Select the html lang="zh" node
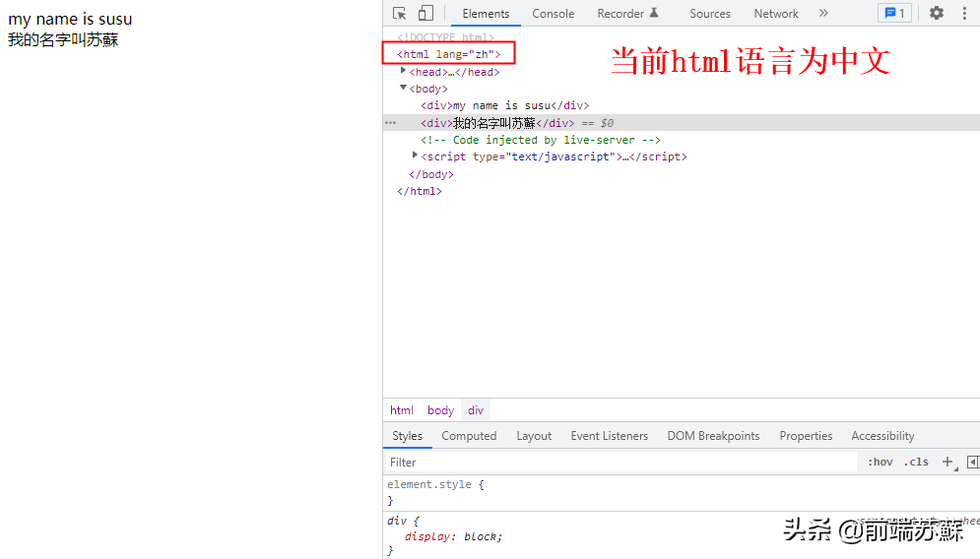The width and height of the screenshot is (980, 559). coord(449,54)
